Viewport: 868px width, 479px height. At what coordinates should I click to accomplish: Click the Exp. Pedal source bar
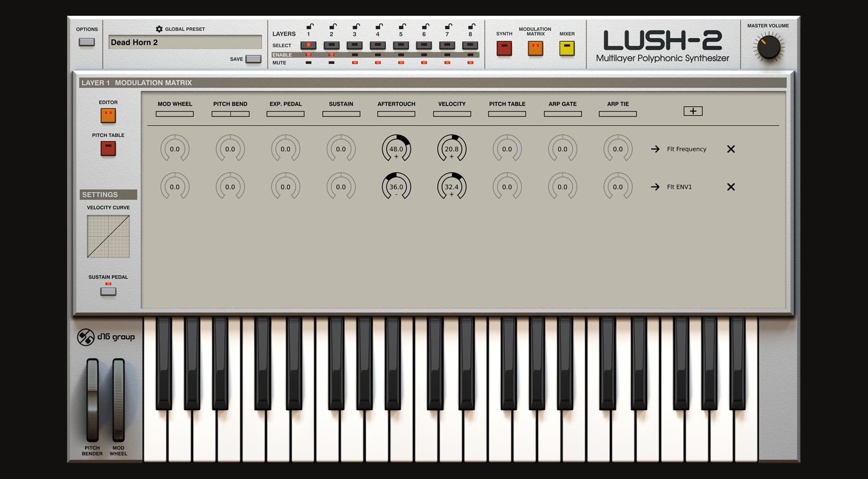(x=285, y=114)
